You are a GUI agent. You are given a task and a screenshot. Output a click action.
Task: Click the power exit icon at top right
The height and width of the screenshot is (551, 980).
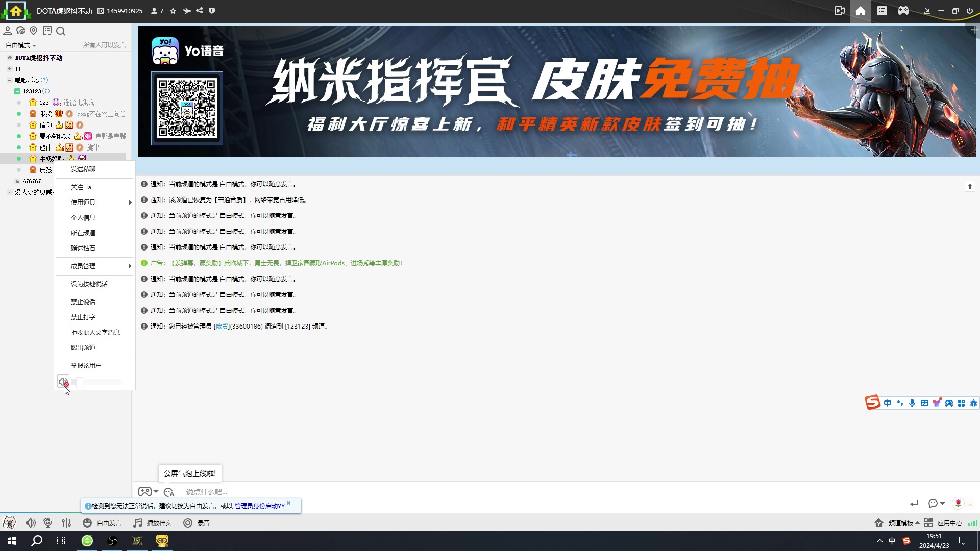point(970,11)
